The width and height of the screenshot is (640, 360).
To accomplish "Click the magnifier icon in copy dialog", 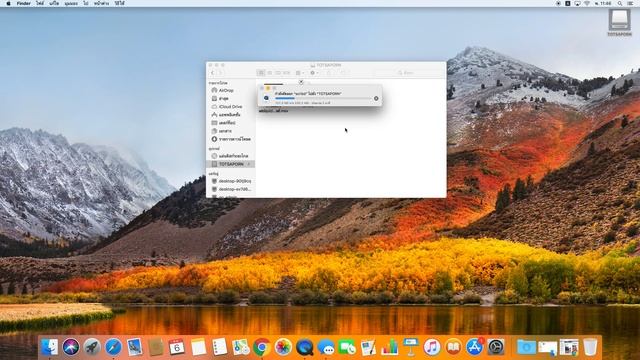I will (267, 98).
